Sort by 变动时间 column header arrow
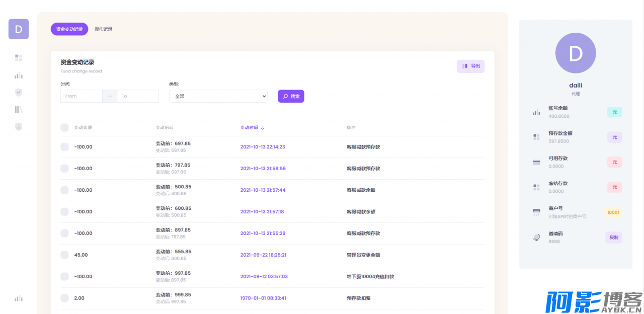 point(263,128)
